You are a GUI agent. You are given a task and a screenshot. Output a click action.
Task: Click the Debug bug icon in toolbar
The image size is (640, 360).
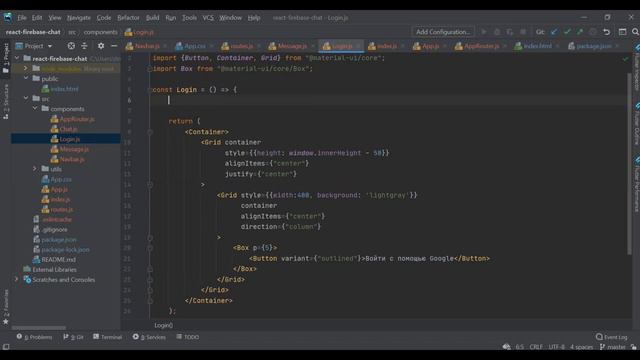[497, 32]
